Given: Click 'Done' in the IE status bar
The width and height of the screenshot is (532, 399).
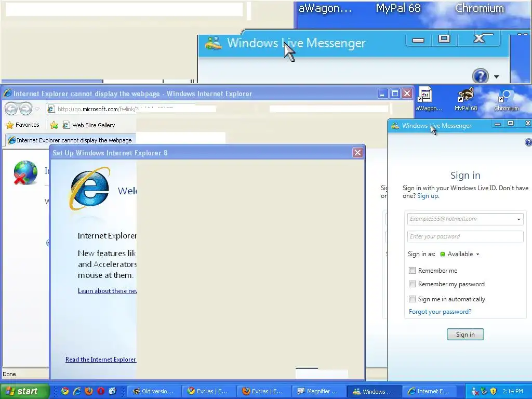Looking at the screenshot, I should point(9,374).
